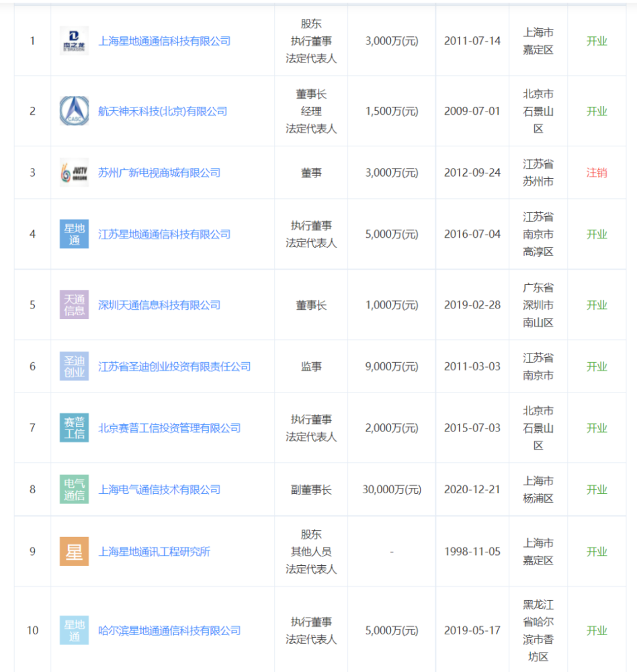Select the 上海市 杨浦区 region cell
This screenshot has width=637, height=672.
[x=538, y=489]
